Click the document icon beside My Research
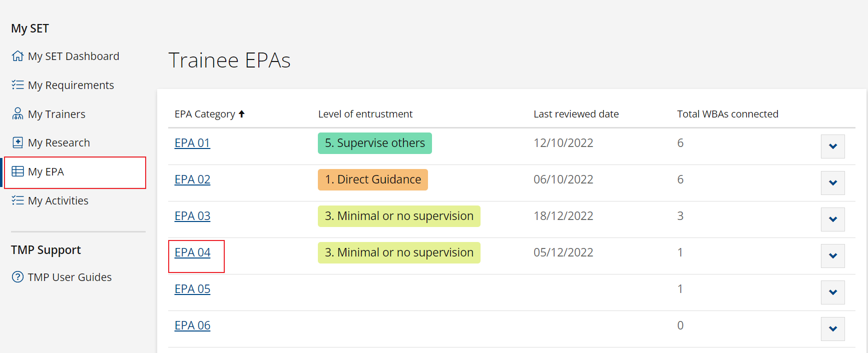Screen dimensions: 868x353 [18, 142]
